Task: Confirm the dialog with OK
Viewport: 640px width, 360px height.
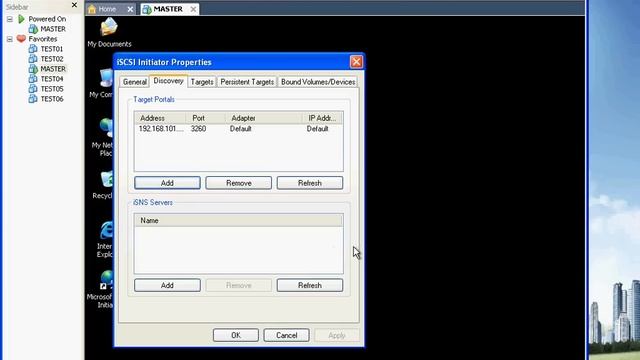Action: pyautogui.click(x=236, y=335)
